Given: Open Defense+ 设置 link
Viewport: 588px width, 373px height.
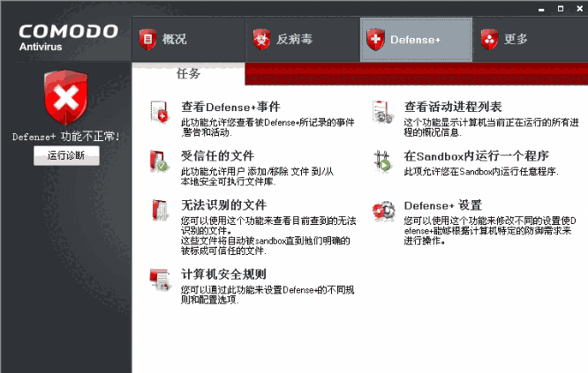Looking at the screenshot, I should [x=443, y=205].
